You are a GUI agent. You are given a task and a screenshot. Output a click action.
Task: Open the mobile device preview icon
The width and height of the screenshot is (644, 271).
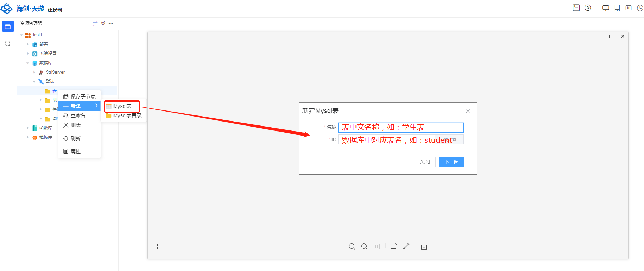pos(617,8)
